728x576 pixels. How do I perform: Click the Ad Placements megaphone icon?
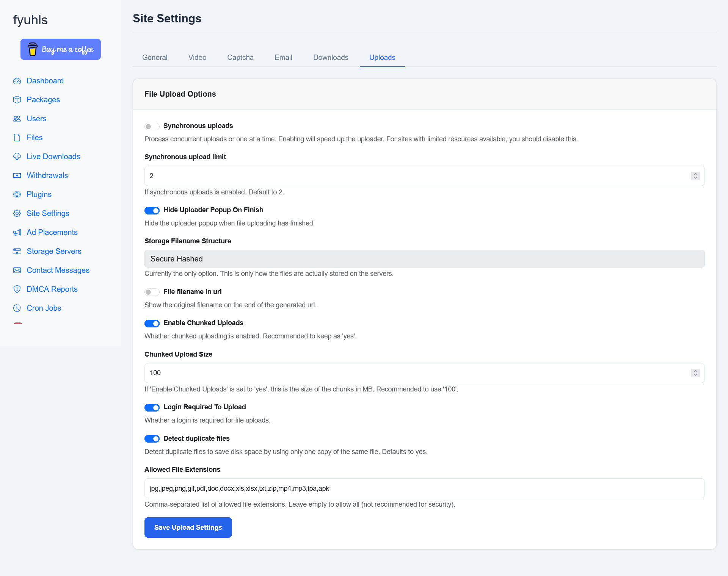pos(17,232)
